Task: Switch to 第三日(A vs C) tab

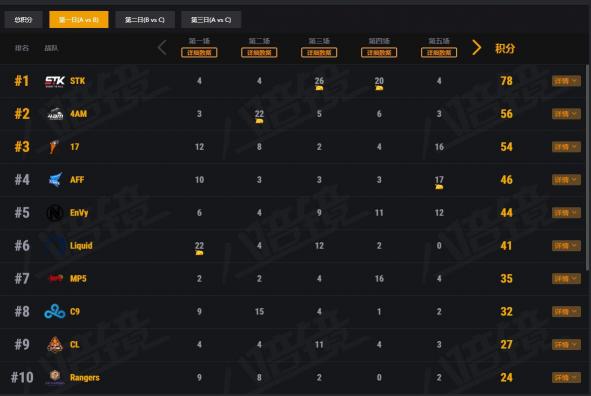Action: 211,20
